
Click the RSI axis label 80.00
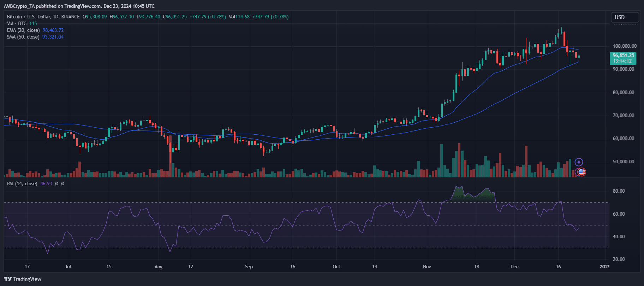[619, 191]
